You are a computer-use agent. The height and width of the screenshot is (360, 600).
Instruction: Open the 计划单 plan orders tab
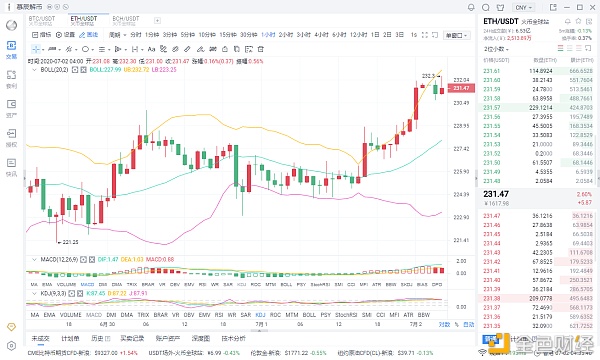point(70,338)
